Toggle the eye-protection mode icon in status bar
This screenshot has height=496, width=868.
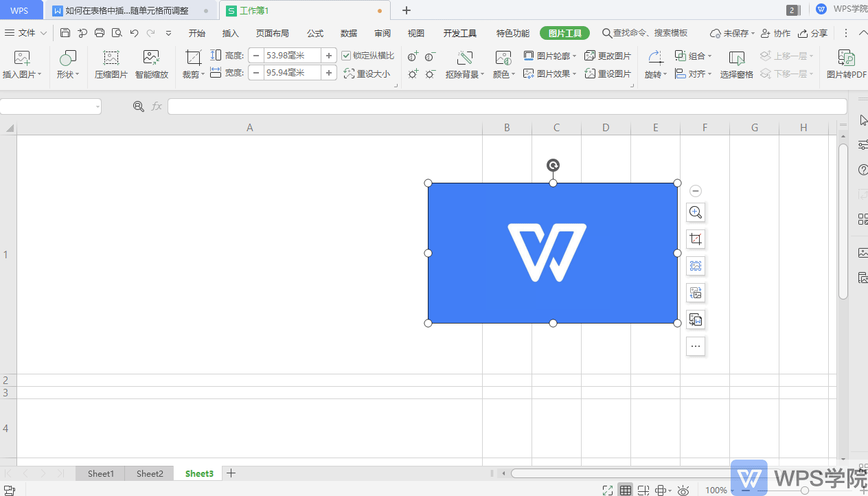click(683, 490)
